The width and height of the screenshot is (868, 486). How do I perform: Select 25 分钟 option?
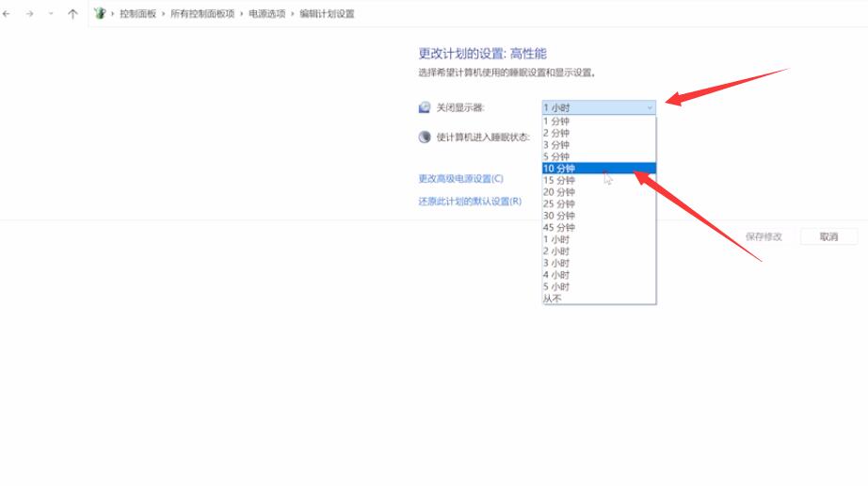[x=599, y=203]
